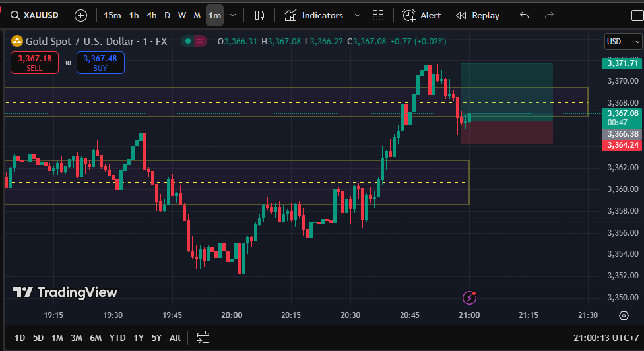Click the 3,367.08 current price label
The height and width of the screenshot is (351, 644).
(x=622, y=118)
